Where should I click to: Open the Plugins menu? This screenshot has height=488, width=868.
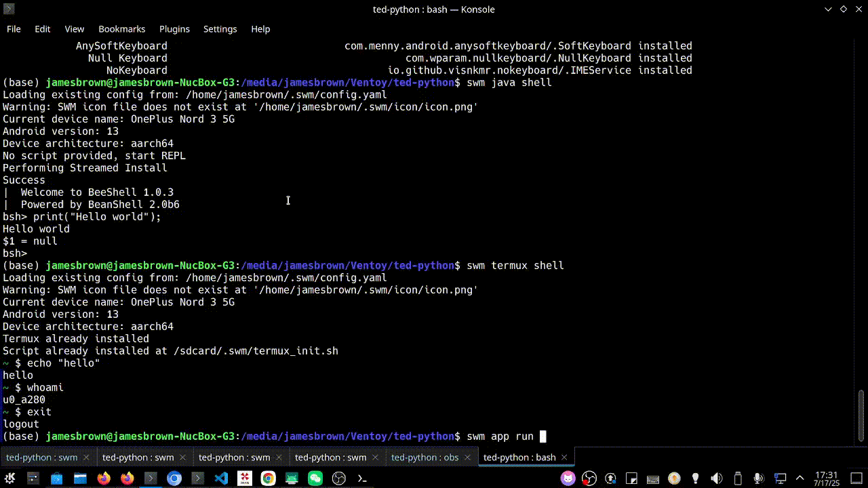pyautogui.click(x=174, y=29)
